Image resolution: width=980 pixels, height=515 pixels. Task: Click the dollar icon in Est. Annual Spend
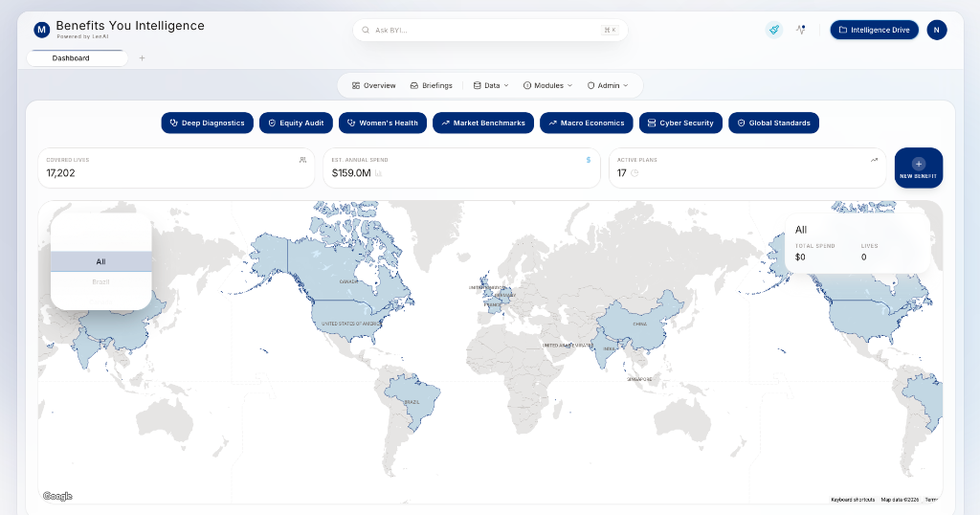[588, 160]
